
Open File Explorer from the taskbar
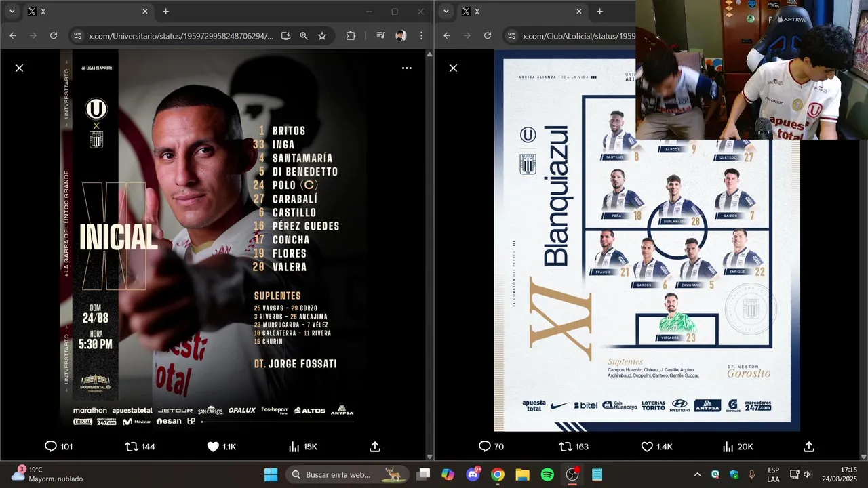click(522, 474)
